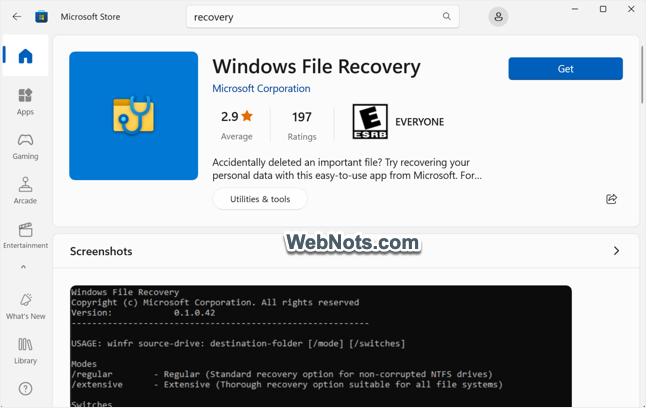Click the Microsoft Store title text

pyautogui.click(x=90, y=17)
